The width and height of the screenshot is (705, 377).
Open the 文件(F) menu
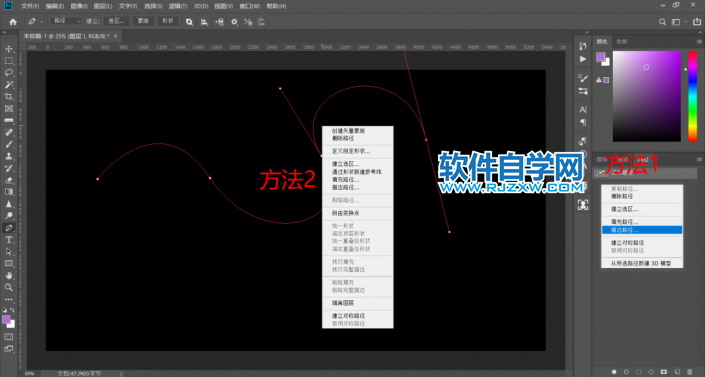(30, 6)
